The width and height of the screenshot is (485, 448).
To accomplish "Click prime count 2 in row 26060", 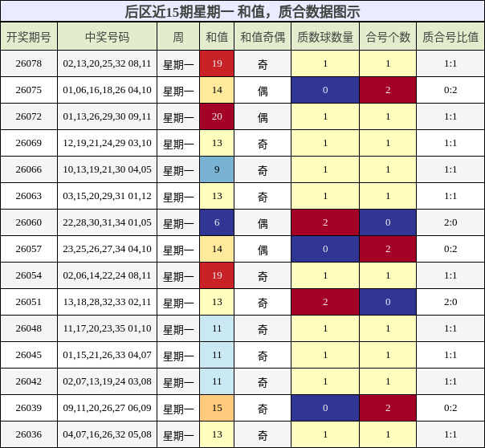I will (x=325, y=222).
